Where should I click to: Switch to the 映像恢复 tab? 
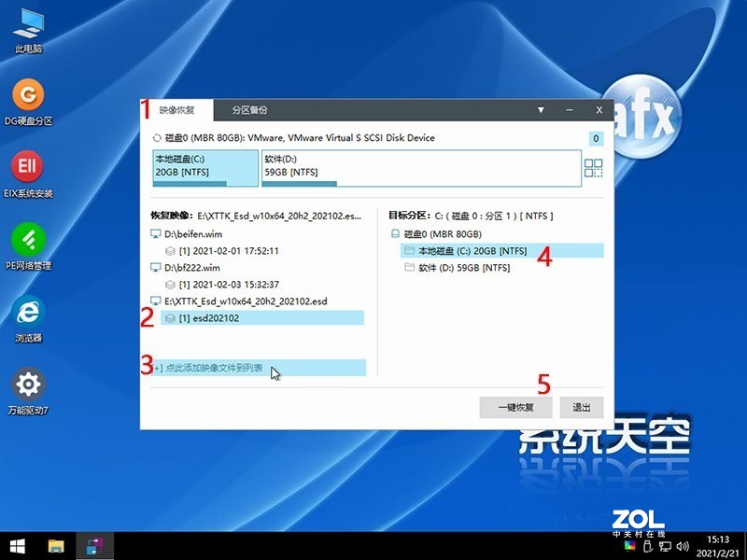click(x=176, y=110)
